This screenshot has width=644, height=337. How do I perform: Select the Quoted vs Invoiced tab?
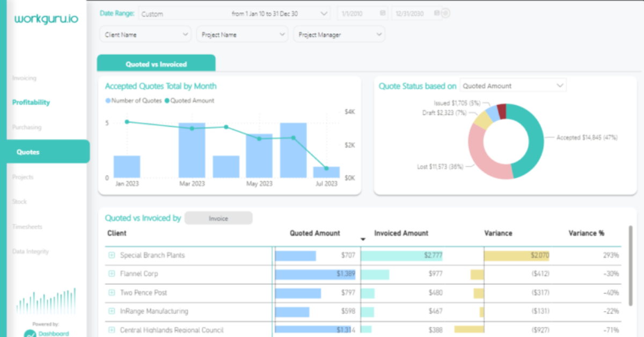pos(156,64)
